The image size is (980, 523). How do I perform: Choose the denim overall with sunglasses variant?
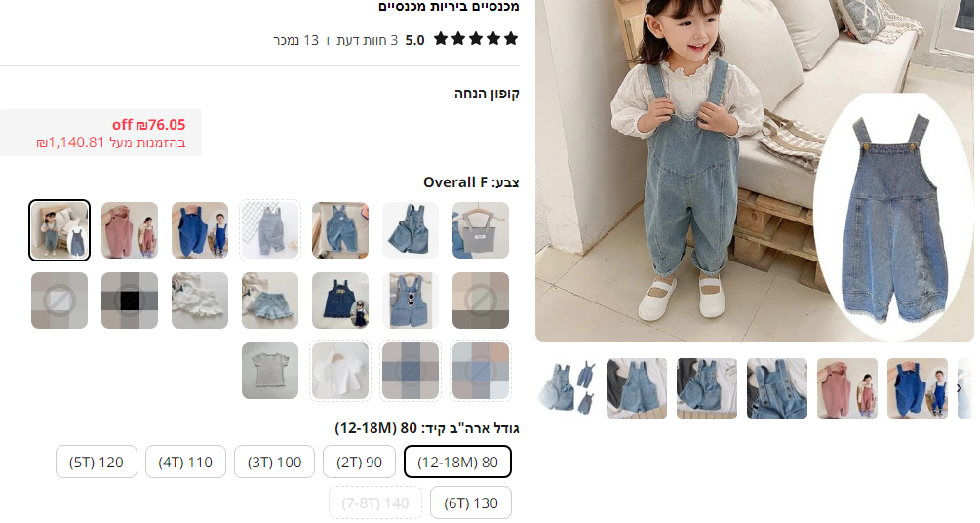coord(411,301)
